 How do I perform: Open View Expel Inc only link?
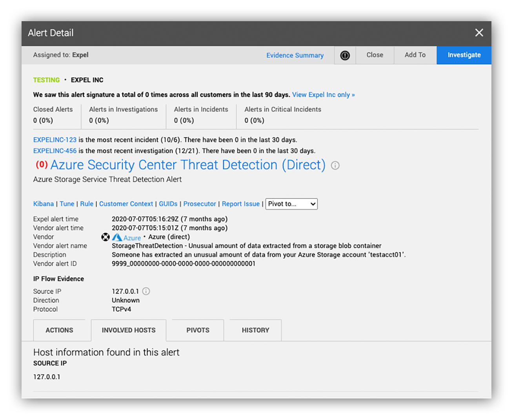tap(323, 95)
